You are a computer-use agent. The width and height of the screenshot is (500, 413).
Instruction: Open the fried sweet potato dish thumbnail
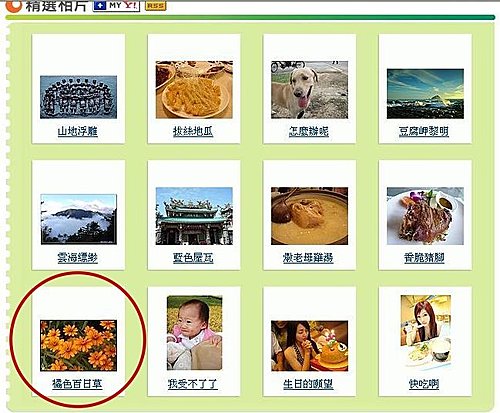pyautogui.click(x=194, y=90)
